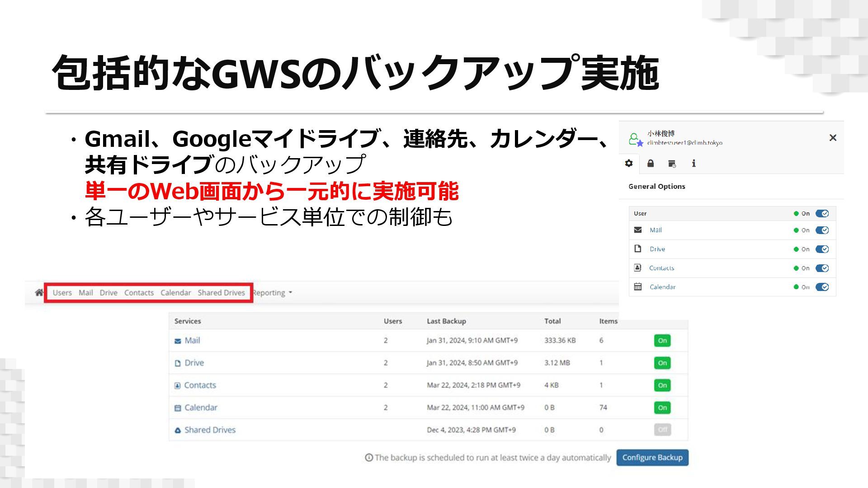Screen dimensions: 868x488
Task: Click "Jan 31, 2024, 8:50 AM GMT+9" backup time
Action: (472, 363)
